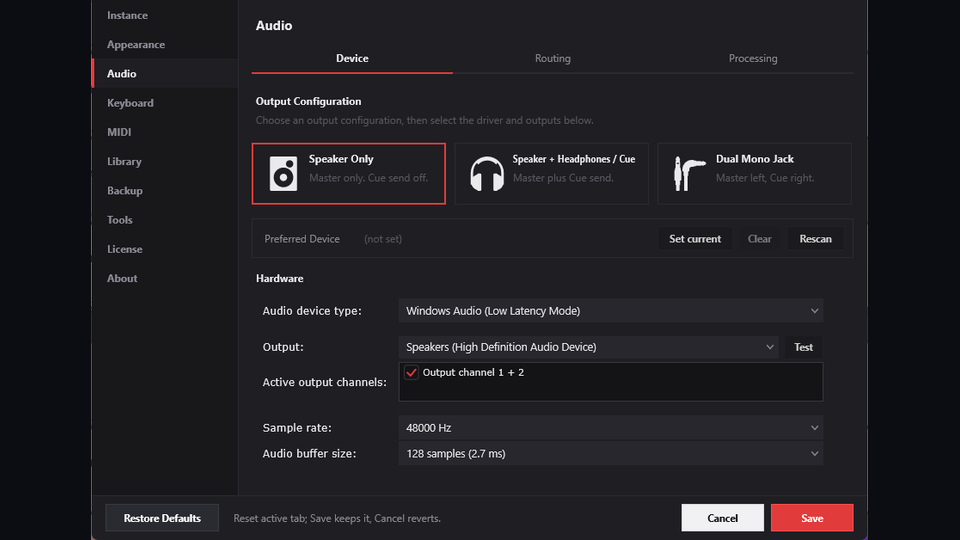The height and width of the screenshot is (540, 960).
Task: Open the Audio buffer size dropdown
Action: tap(610, 454)
